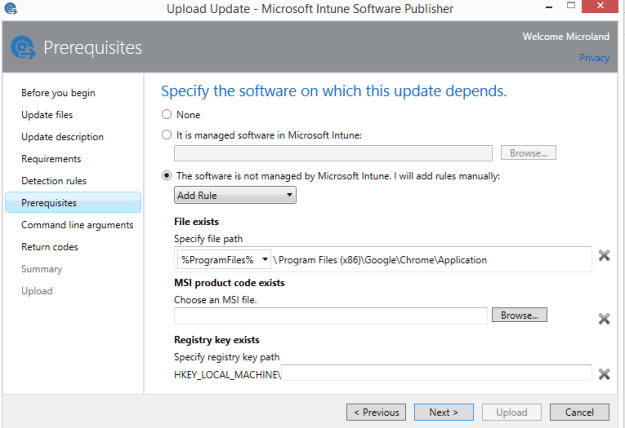Click the Next button
The height and width of the screenshot is (428, 625).
click(x=444, y=412)
